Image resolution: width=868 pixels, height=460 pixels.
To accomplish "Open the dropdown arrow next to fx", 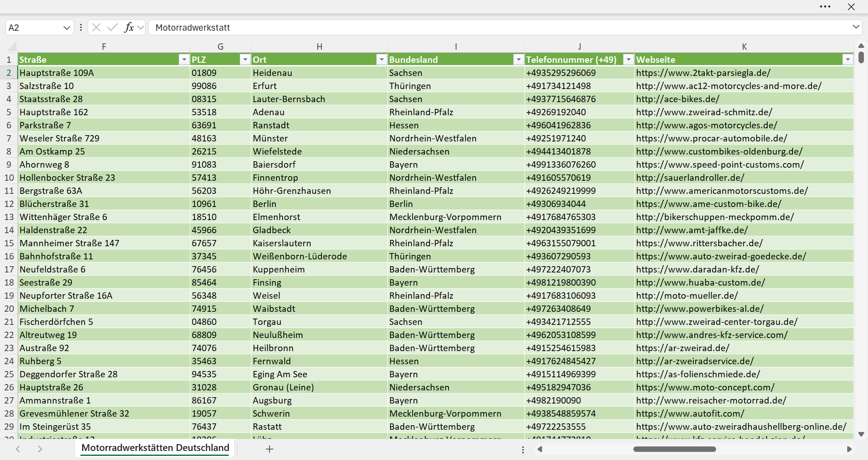I will click(x=141, y=28).
